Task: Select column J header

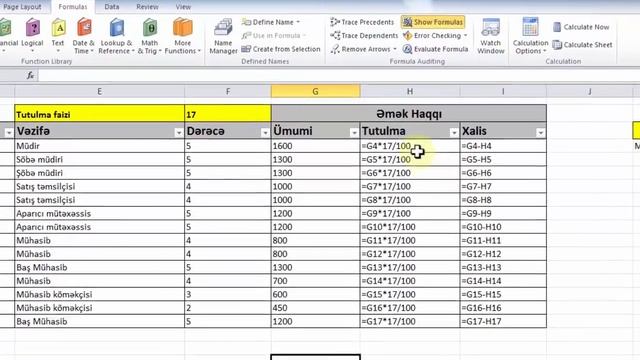Action: pos(590,91)
